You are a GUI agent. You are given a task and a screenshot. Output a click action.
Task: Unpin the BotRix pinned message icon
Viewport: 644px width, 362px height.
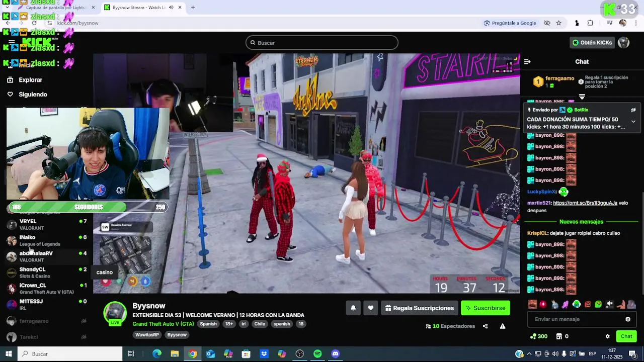pyautogui.click(x=633, y=110)
